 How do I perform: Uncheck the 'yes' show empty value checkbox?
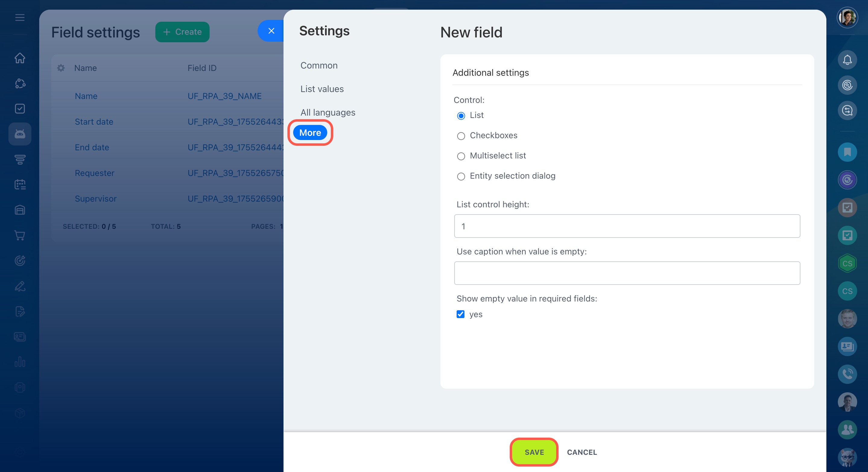click(460, 314)
